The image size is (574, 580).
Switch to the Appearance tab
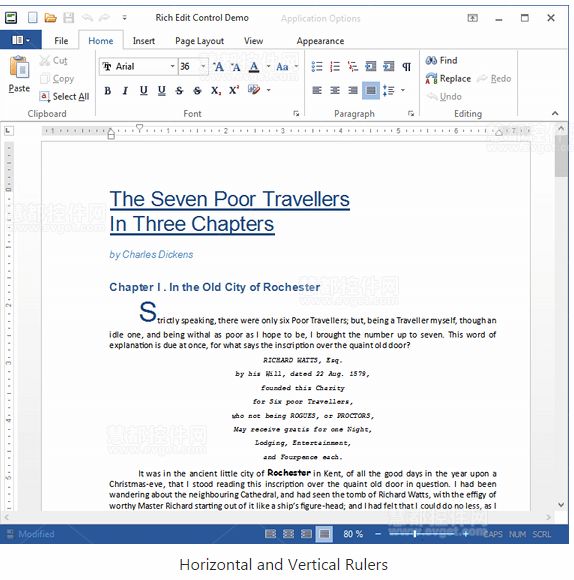[x=320, y=41]
